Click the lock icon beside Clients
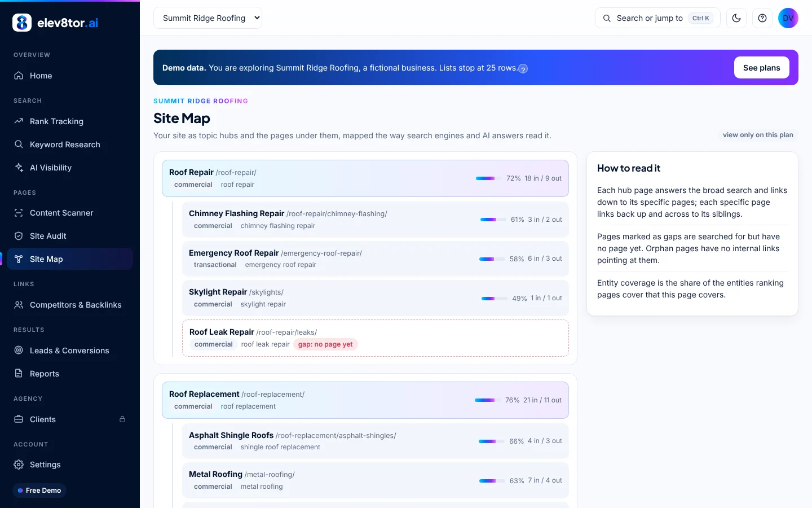This screenshot has height=508, width=812. [122, 419]
